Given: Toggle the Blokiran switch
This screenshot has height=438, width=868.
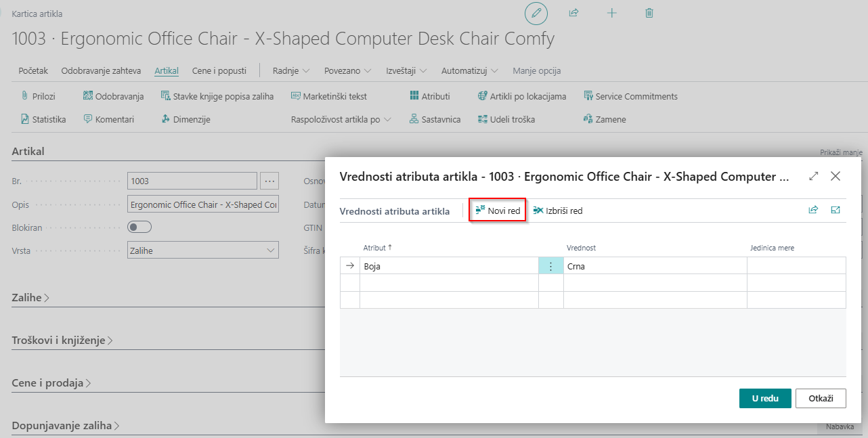Looking at the screenshot, I should pos(139,227).
